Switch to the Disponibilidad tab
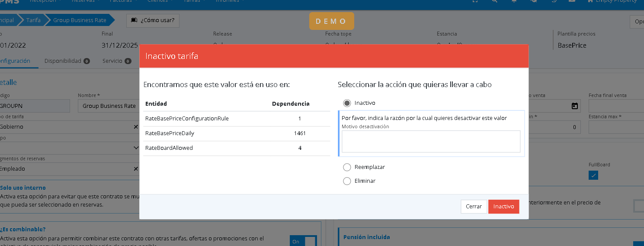 pos(63,61)
